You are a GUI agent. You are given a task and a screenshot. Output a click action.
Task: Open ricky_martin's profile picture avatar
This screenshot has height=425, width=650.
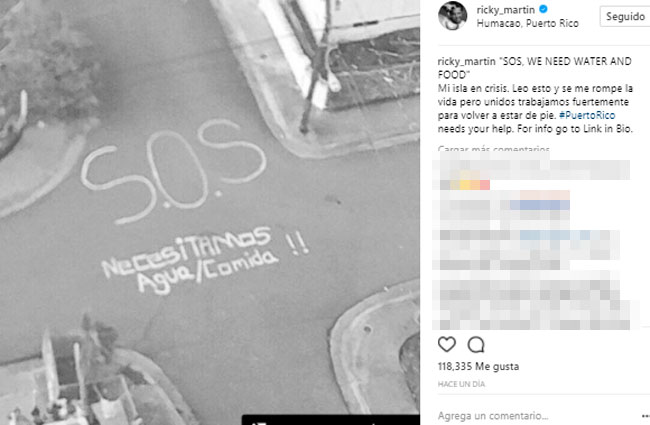pyautogui.click(x=452, y=16)
